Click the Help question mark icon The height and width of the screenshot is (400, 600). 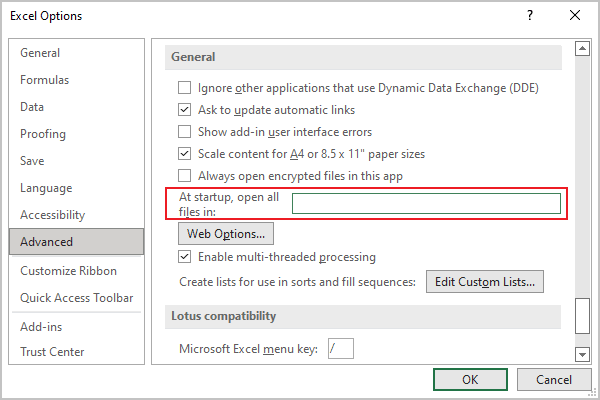530,15
